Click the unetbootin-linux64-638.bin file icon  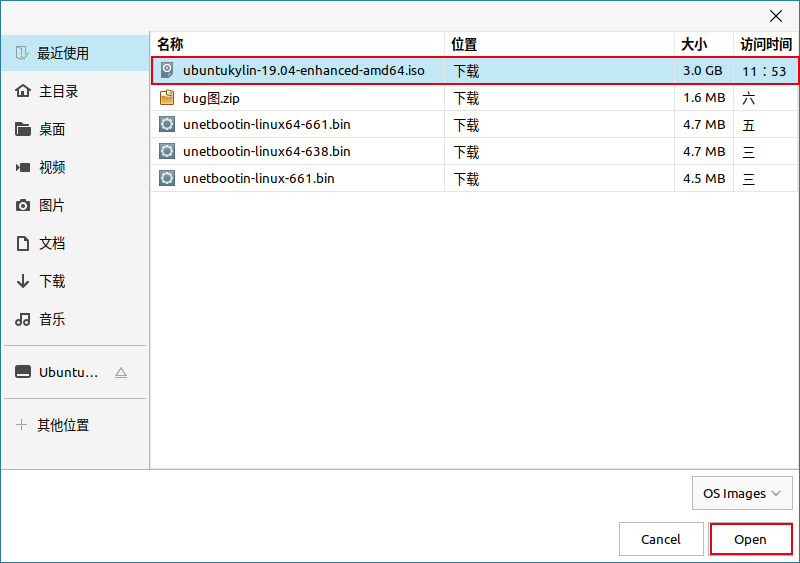(x=167, y=151)
